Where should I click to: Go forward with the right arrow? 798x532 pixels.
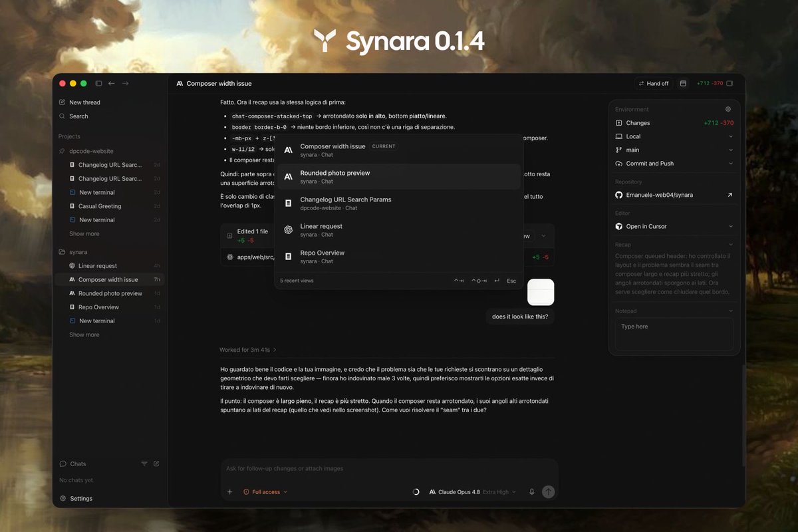125,83
